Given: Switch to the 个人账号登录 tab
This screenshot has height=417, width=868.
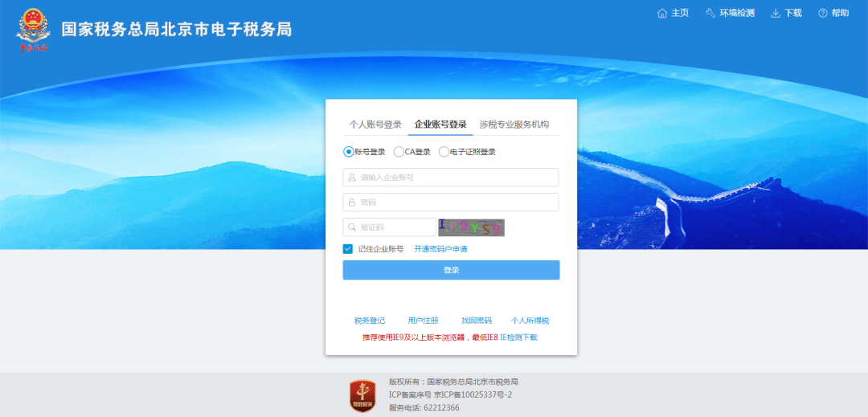Looking at the screenshot, I should click(375, 125).
